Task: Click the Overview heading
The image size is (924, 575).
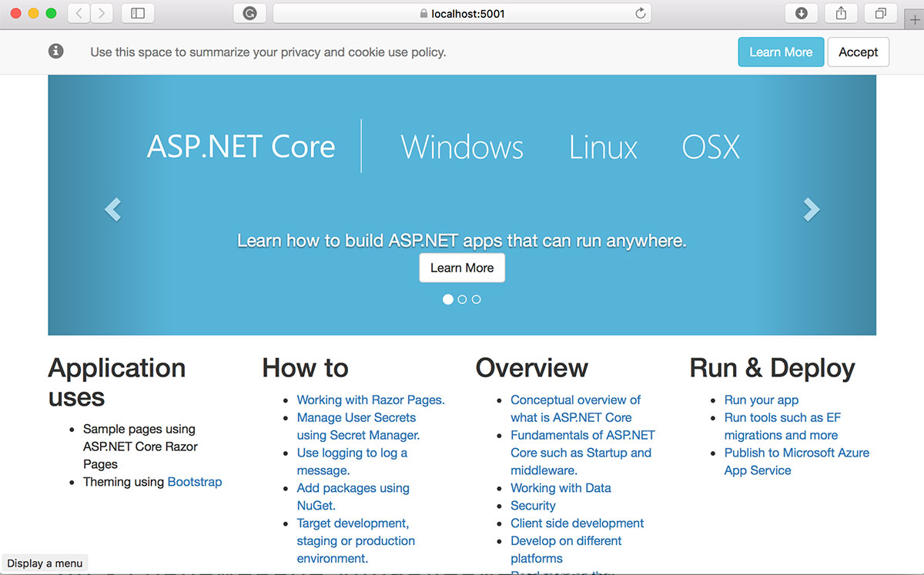Action: pos(532,368)
